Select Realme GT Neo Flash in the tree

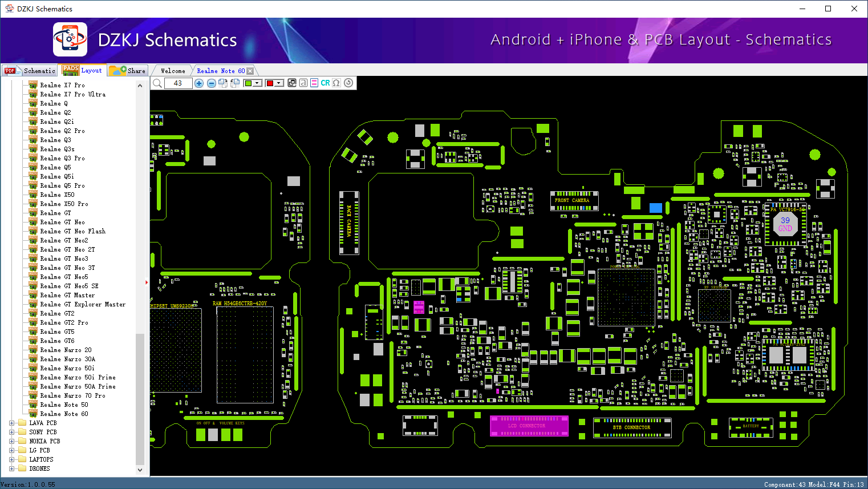point(72,231)
